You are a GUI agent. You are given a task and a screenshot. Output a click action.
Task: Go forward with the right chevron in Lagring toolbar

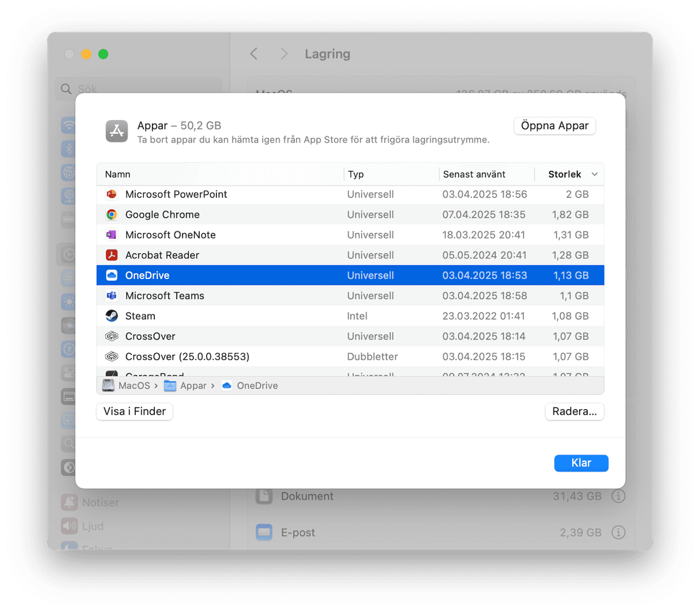(284, 54)
